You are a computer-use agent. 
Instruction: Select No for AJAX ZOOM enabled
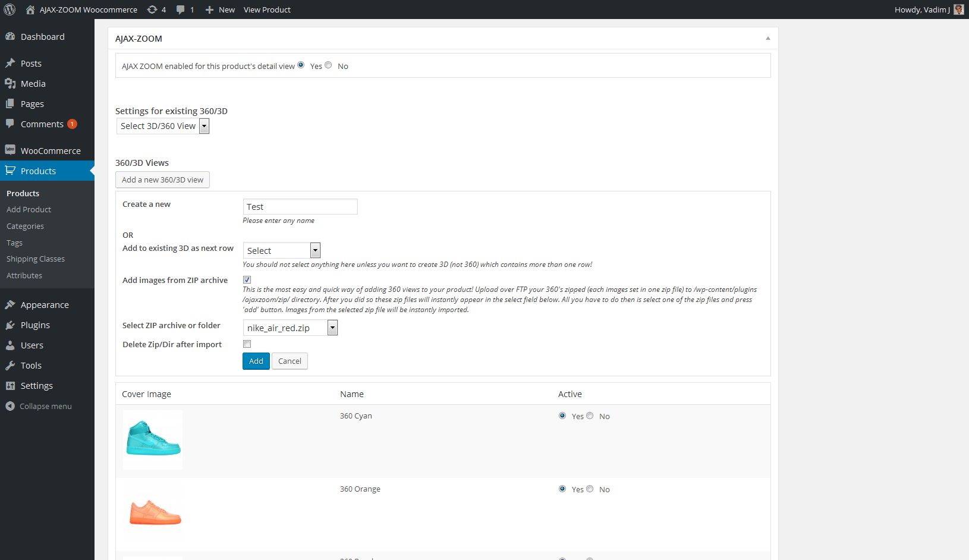tap(328, 65)
